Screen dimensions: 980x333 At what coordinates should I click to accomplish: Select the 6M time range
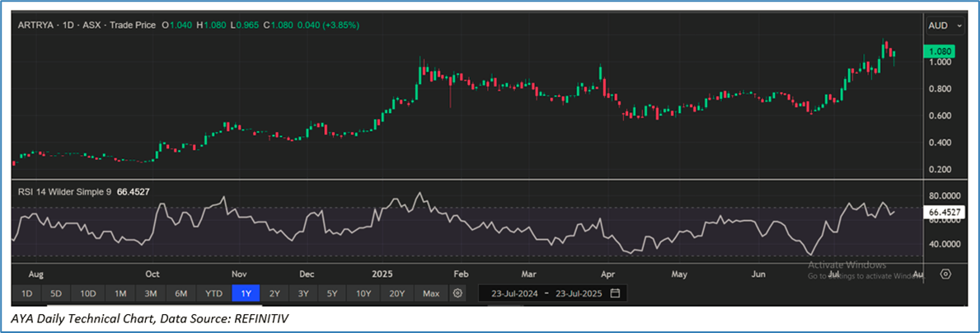[181, 293]
